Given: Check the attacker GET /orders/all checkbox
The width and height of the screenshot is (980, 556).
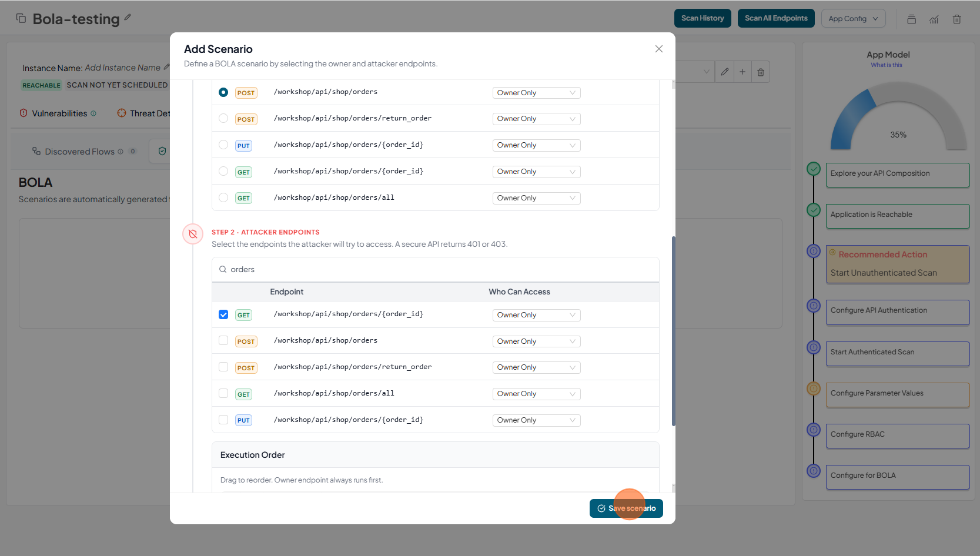Looking at the screenshot, I should click(x=223, y=393).
